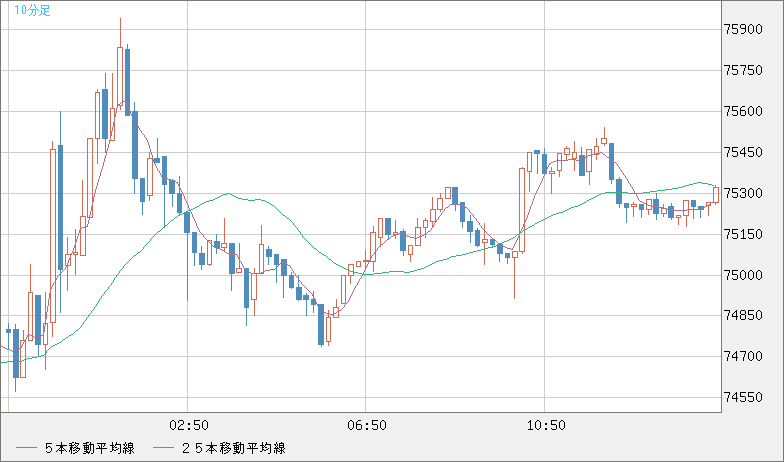Click the 75750 price axis label
The width and height of the screenshot is (784, 462).
743,70
